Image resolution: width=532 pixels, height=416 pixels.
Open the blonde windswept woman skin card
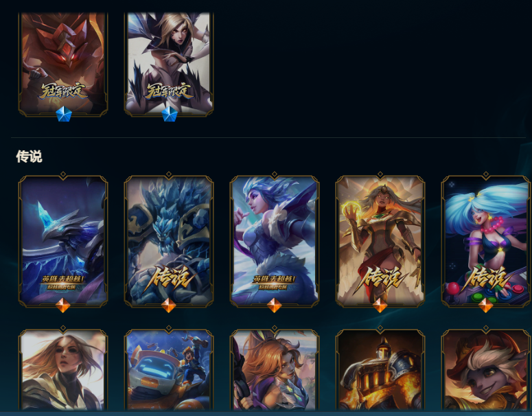pos(63,370)
